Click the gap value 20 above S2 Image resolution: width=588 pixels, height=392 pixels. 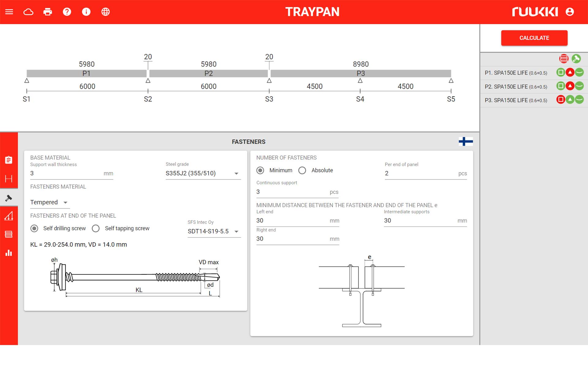tap(148, 57)
